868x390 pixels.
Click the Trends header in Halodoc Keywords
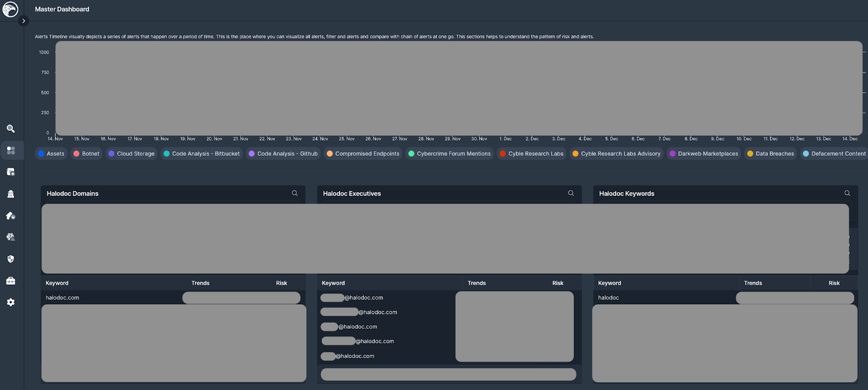click(x=753, y=283)
